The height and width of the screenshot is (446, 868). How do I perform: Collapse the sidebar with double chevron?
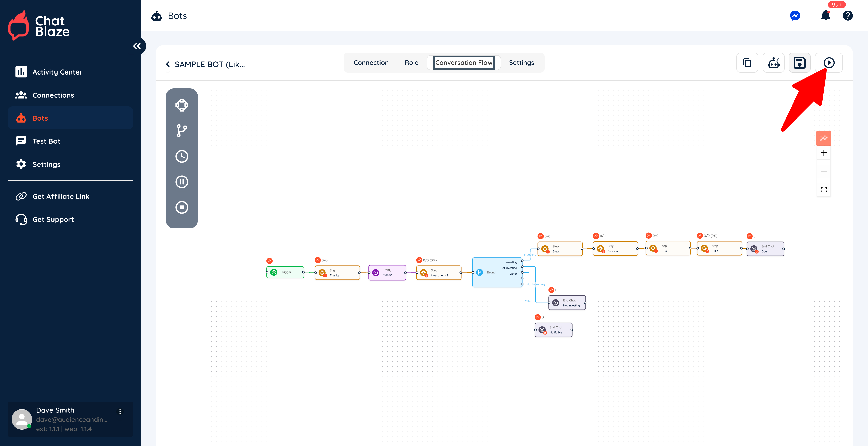click(137, 46)
